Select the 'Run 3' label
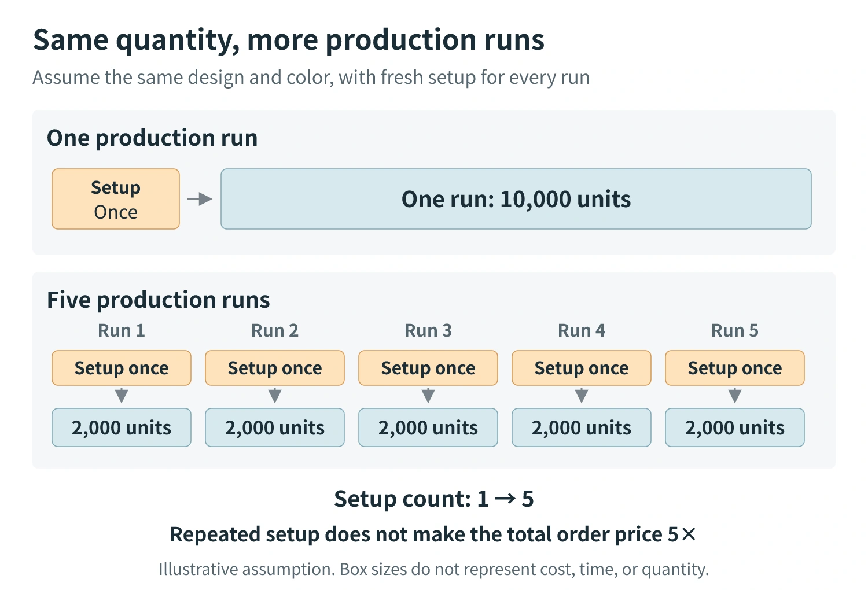868x590 pixels. click(428, 331)
